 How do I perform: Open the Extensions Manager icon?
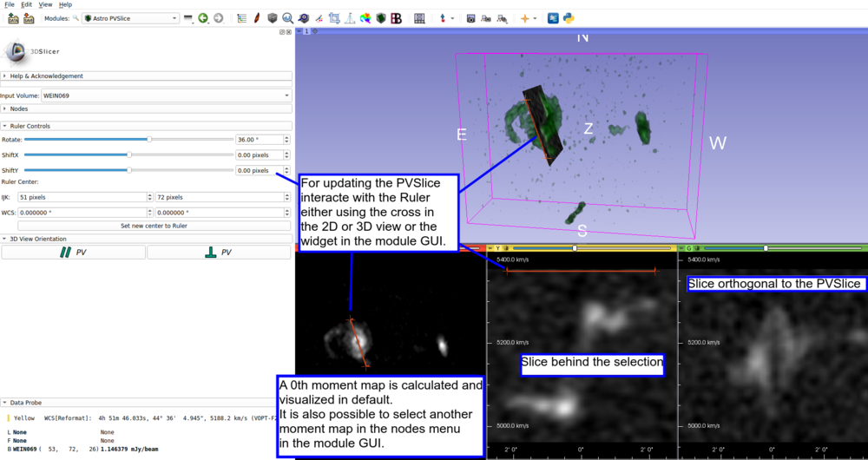click(553, 18)
